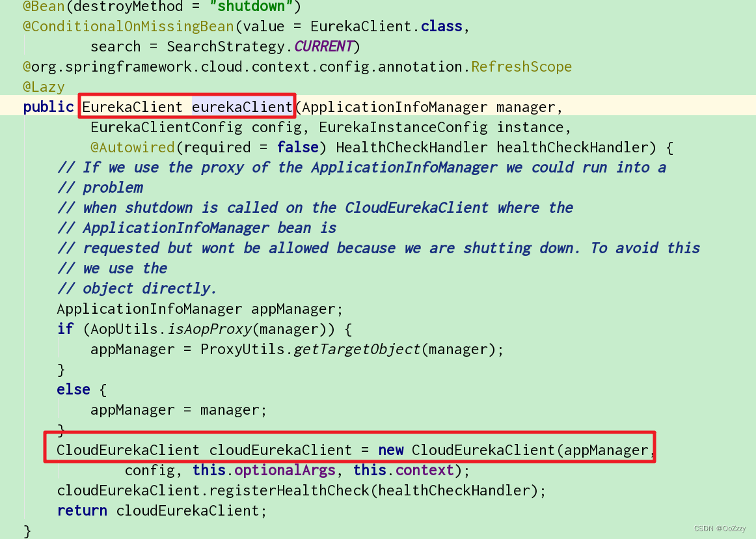This screenshot has height=539, width=756.
Task: Click the "if" keyword
Action: click(x=65, y=329)
